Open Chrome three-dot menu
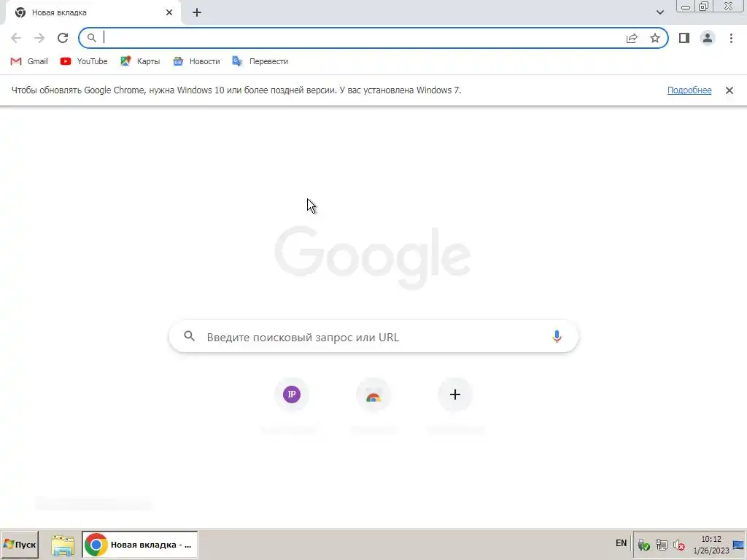 (x=731, y=38)
